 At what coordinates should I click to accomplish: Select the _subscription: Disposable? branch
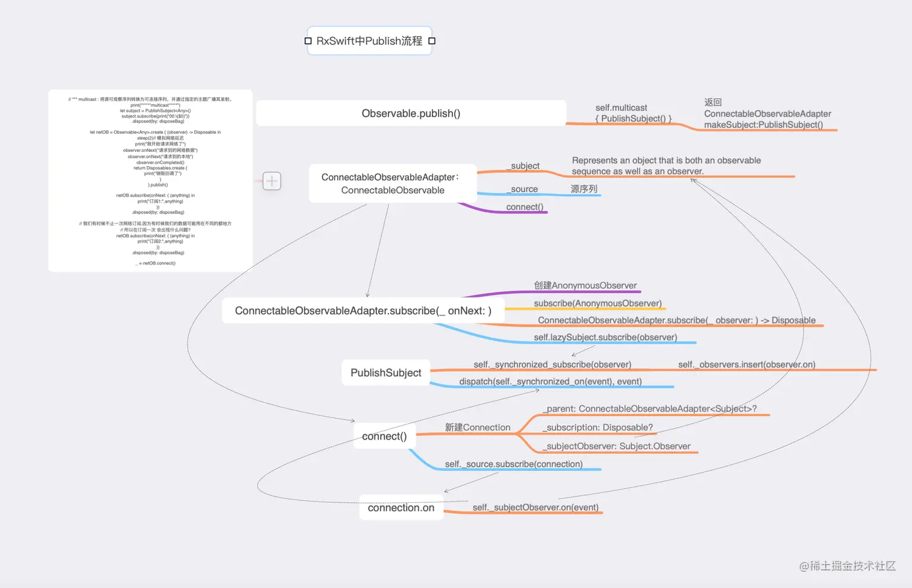pyautogui.click(x=598, y=428)
